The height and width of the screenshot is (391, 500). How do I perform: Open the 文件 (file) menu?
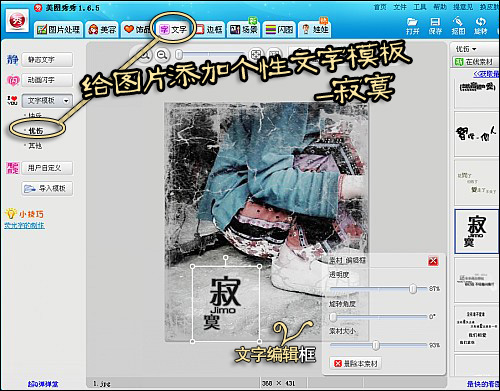pyautogui.click(x=400, y=7)
